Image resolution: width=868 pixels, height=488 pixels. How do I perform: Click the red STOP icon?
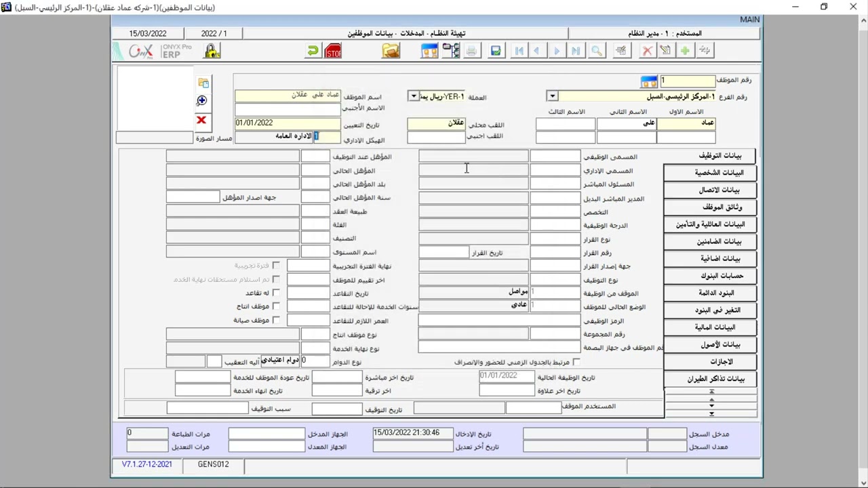click(x=333, y=51)
